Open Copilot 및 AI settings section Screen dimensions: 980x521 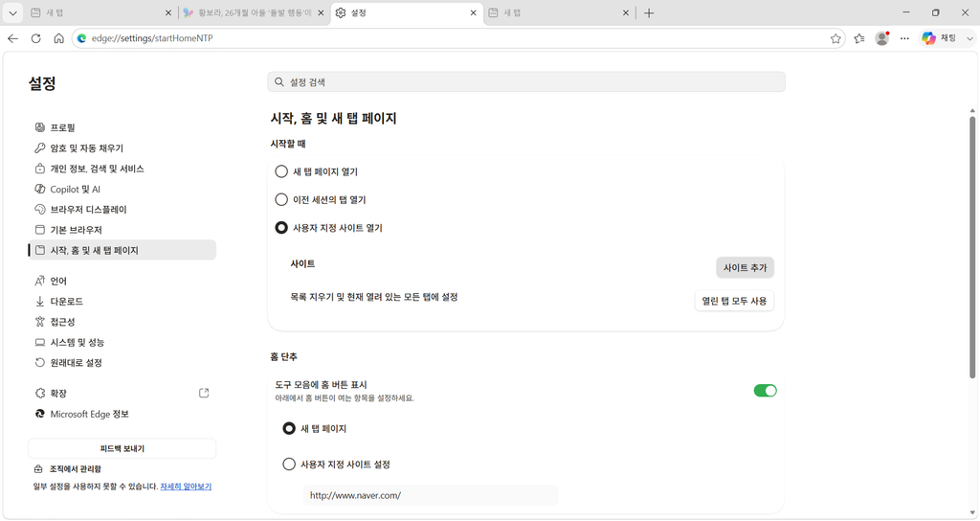(x=122, y=189)
